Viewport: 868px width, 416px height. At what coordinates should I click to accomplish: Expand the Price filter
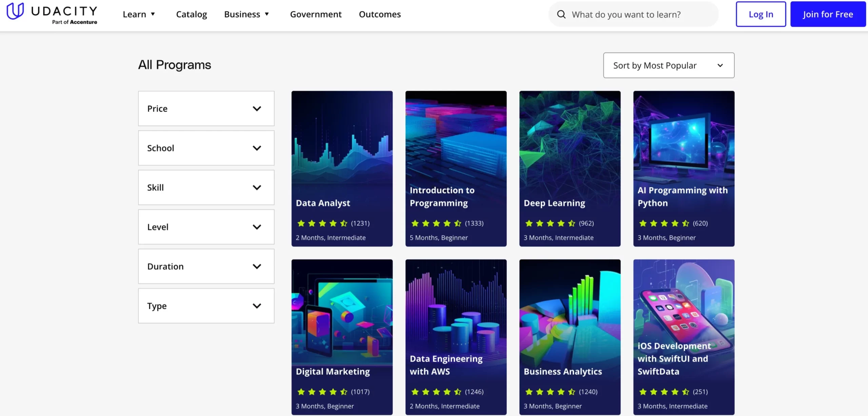point(206,109)
